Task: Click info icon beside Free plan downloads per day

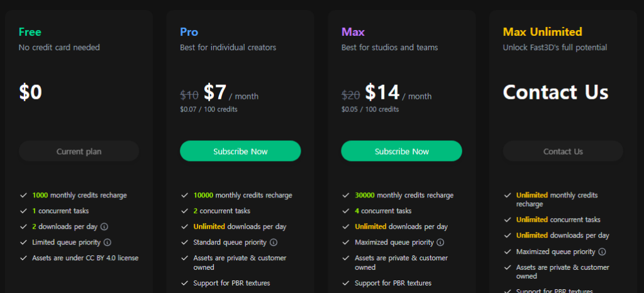Action: [x=104, y=226]
